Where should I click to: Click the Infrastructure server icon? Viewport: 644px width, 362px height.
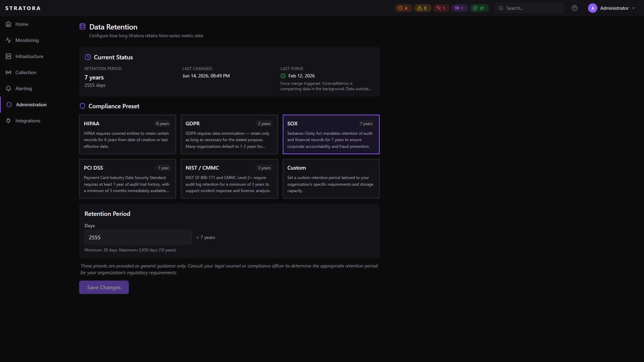tap(8, 56)
